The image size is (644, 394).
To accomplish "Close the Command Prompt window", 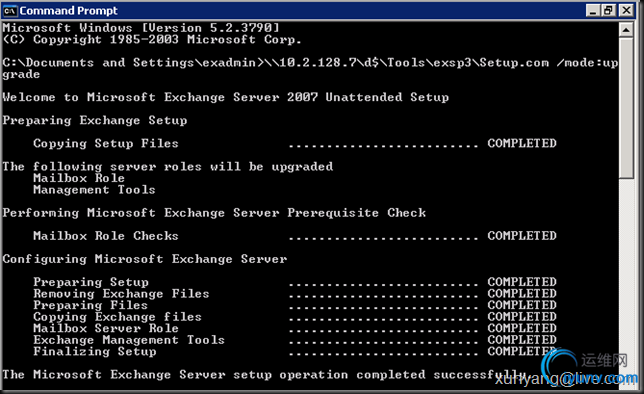I will click(626, 10).
